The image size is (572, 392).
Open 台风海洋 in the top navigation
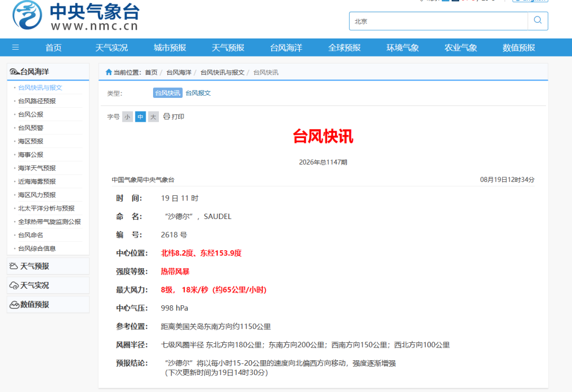click(x=286, y=48)
